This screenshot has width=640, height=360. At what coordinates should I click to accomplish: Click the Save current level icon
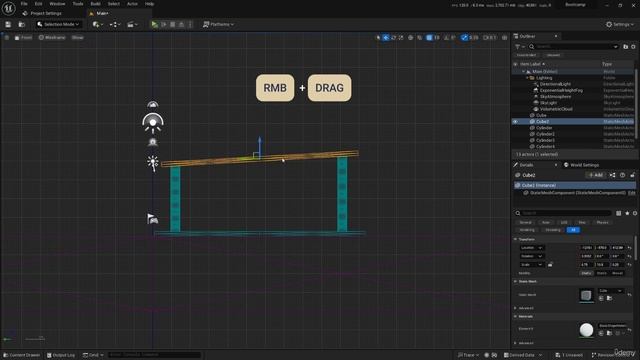coord(8,24)
